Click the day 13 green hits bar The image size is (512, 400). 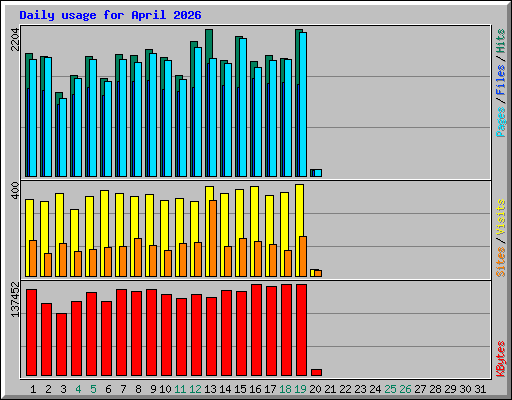[x=209, y=44]
